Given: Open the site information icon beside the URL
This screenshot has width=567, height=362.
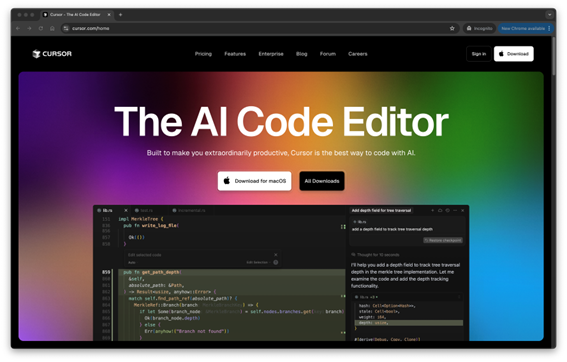Looking at the screenshot, I should pos(66,28).
